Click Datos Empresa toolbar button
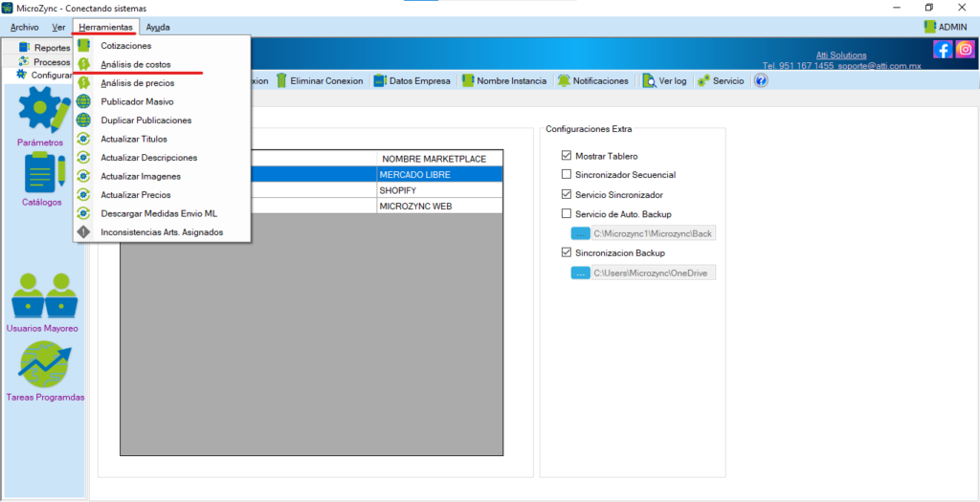Screen dimensions: 980x502 [x=412, y=81]
